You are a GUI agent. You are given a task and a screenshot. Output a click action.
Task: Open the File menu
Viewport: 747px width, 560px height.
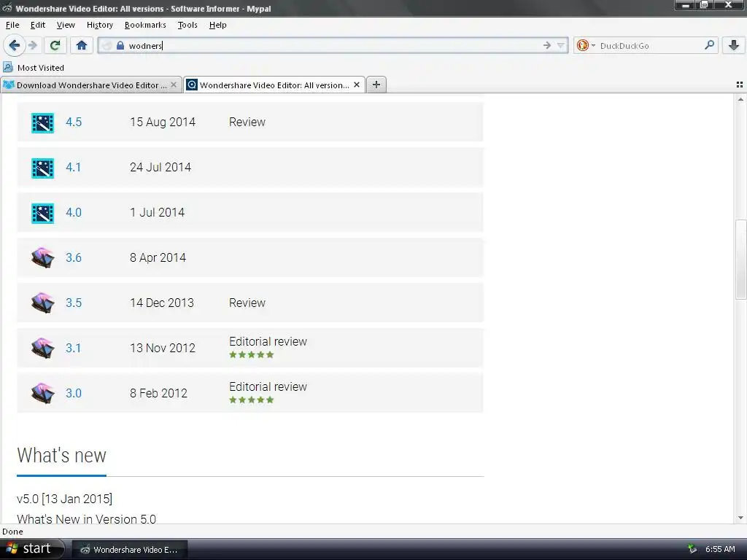pyautogui.click(x=12, y=25)
